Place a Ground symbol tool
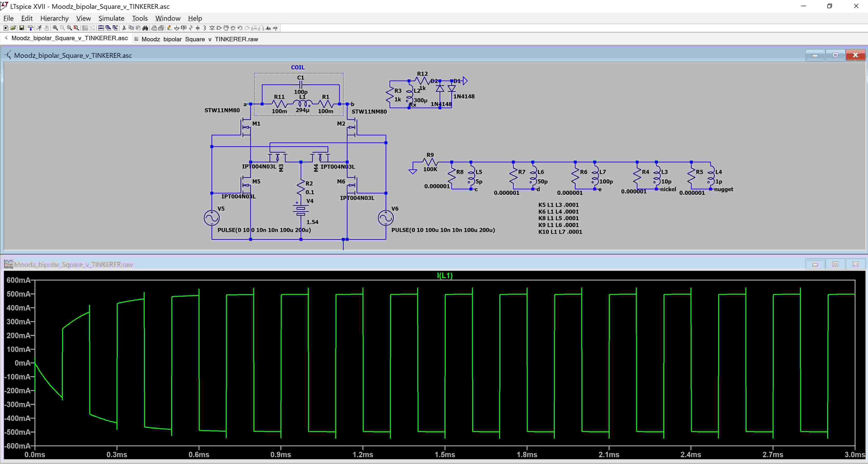This screenshot has width=868, height=464. tap(177, 28)
